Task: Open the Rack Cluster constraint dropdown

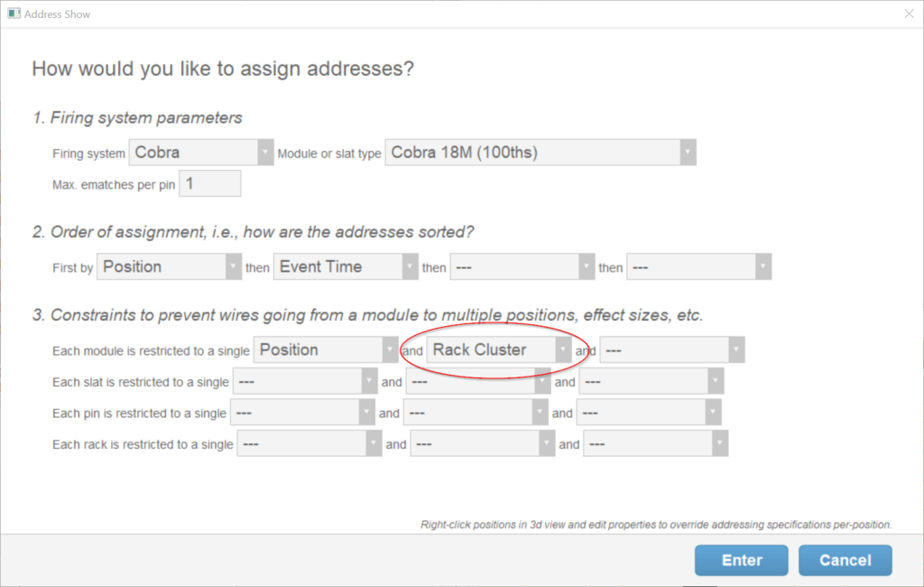Action: pos(498,350)
